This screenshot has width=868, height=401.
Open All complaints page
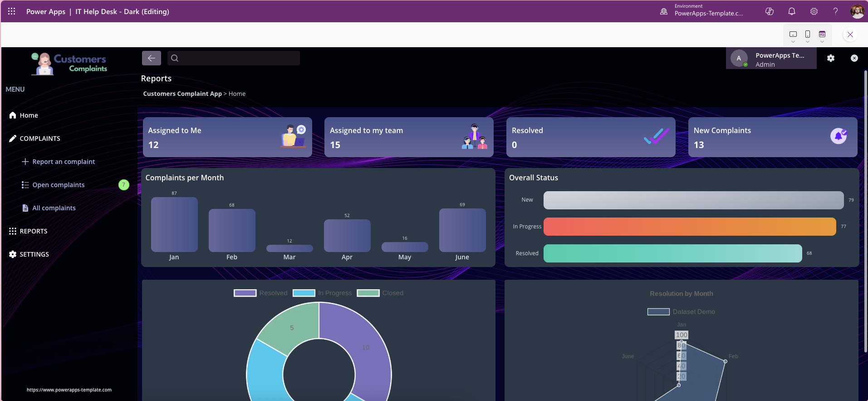[54, 208]
